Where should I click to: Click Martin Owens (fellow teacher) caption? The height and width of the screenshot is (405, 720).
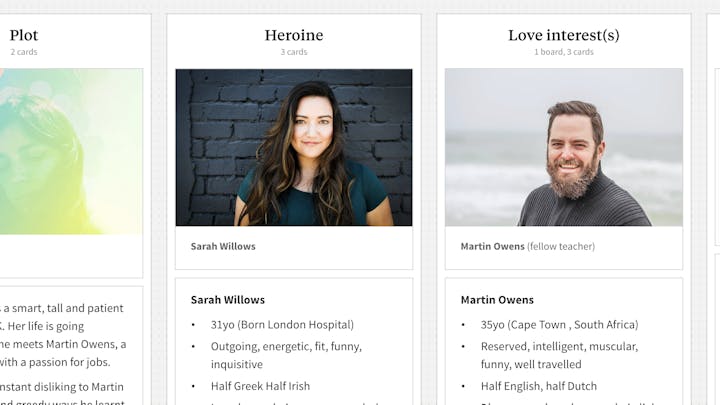[528, 247]
